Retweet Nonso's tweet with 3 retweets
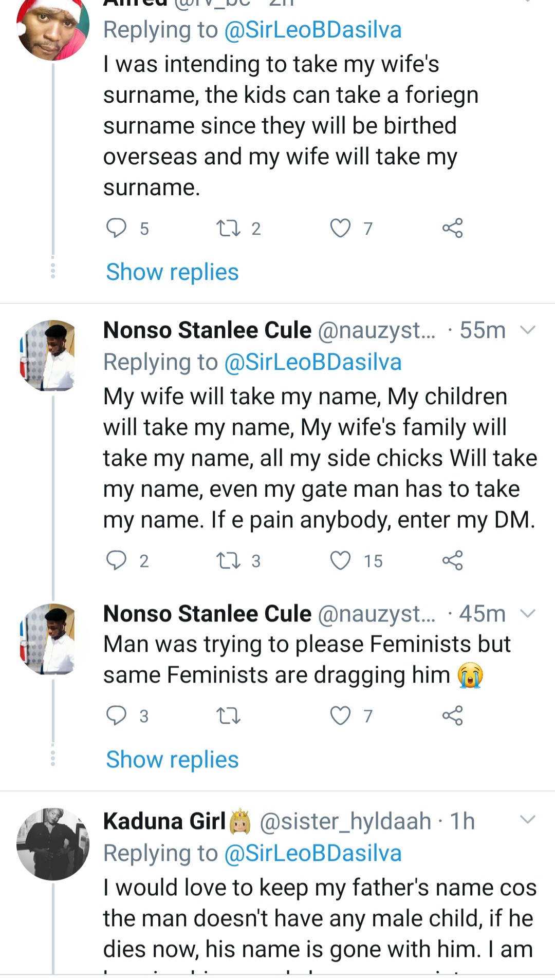Screen dimensions: 555x980 click(x=229, y=560)
